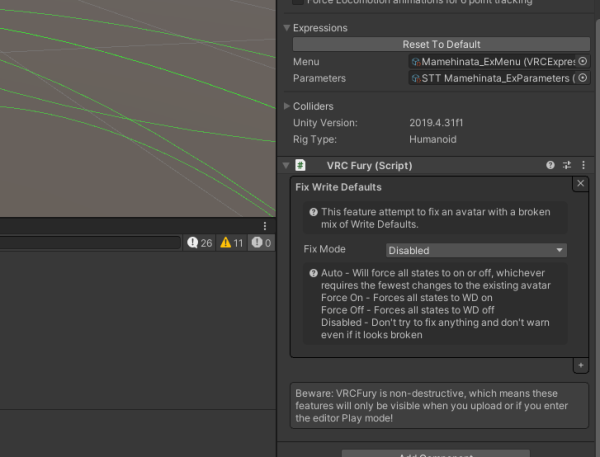Expand the Colliders section
The width and height of the screenshot is (600, 457).
coord(286,106)
